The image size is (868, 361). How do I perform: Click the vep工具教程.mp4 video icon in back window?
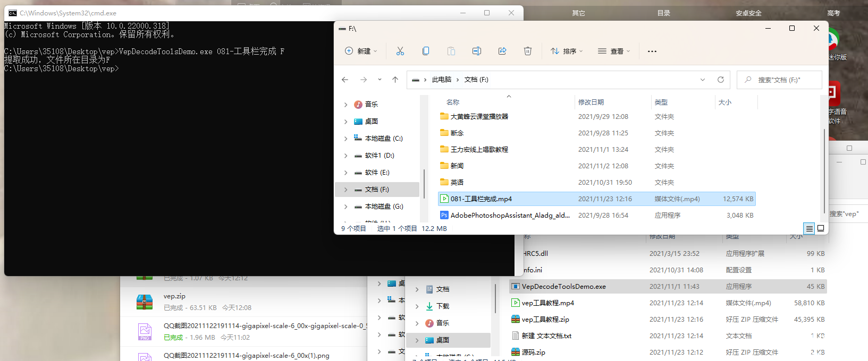(x=515, y=303)
